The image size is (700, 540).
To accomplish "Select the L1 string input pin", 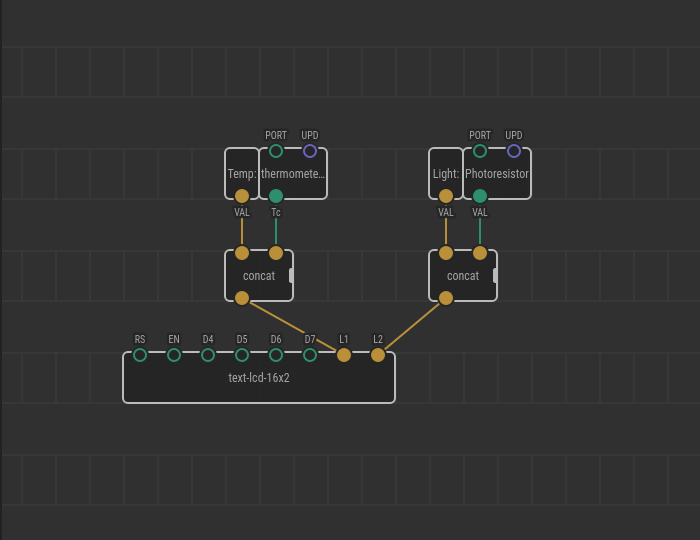I will 344,355.
